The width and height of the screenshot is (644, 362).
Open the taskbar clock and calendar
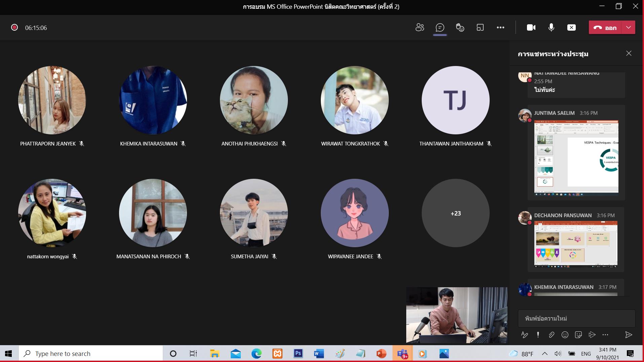coord(608,354)
